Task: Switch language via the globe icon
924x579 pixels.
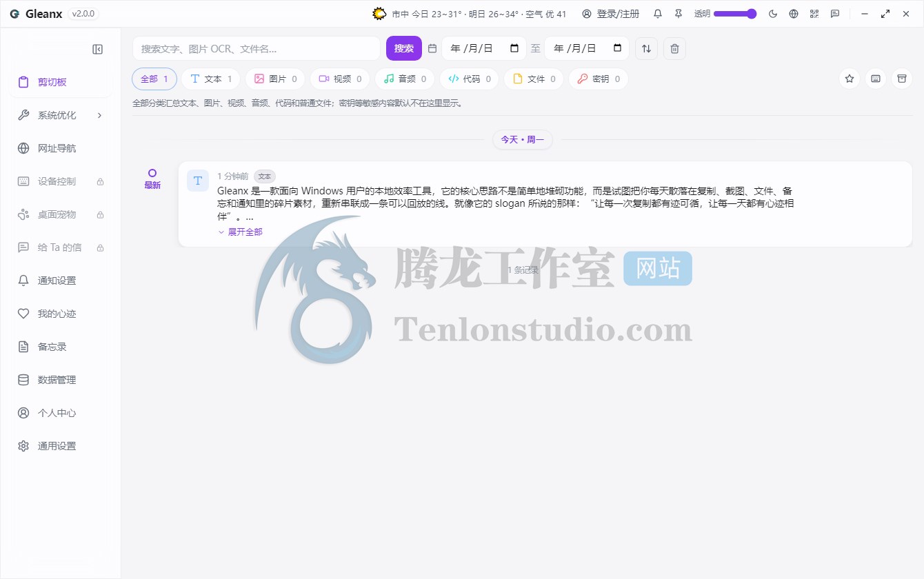Action: click(x=794, y=14)
